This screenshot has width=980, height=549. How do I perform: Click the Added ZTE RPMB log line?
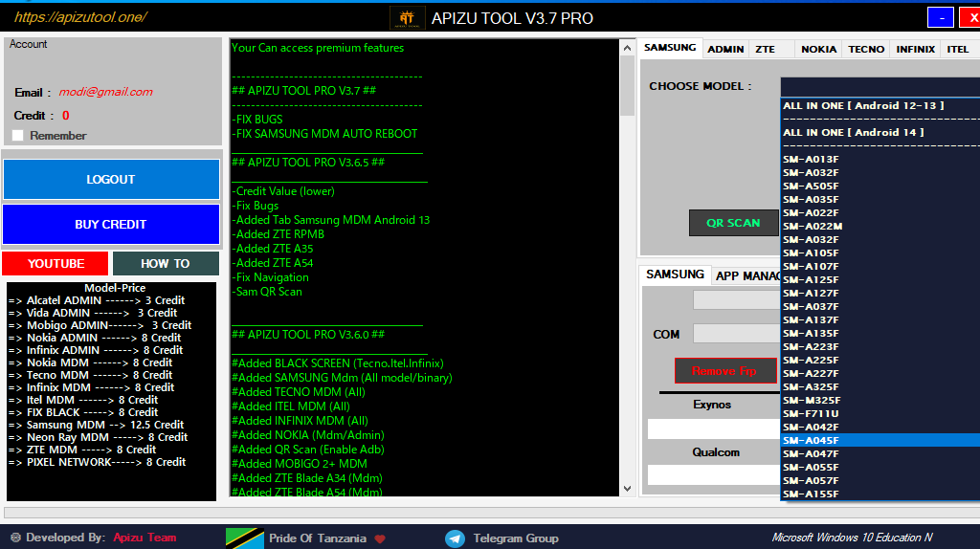(x=278, y=234)
